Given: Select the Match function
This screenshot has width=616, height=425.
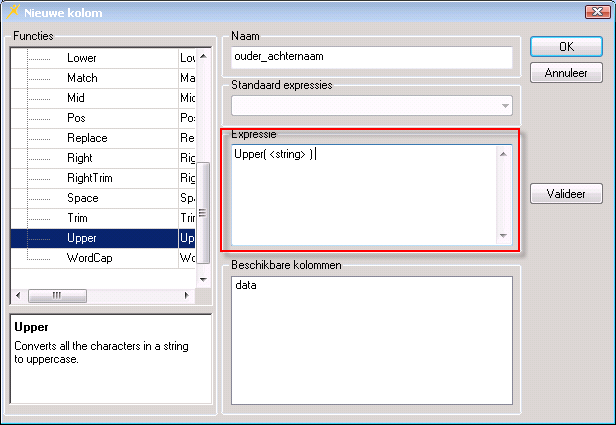Looking at the screenshot, I should pos(82,78).
